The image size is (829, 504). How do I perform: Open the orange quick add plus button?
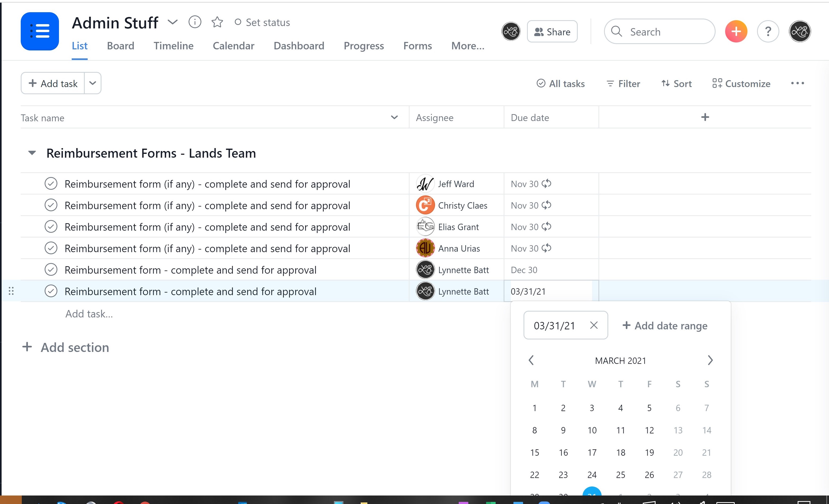[x=736, y=31]
